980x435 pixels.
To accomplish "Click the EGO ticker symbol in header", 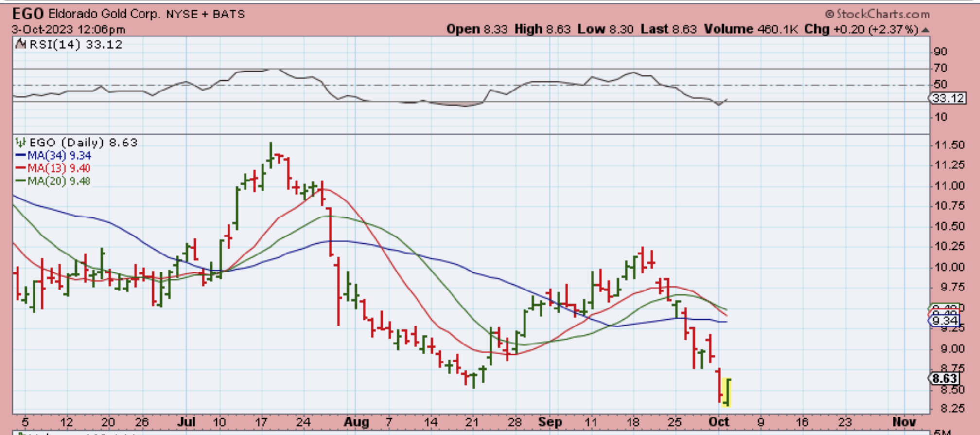I will tap(28, 14).
